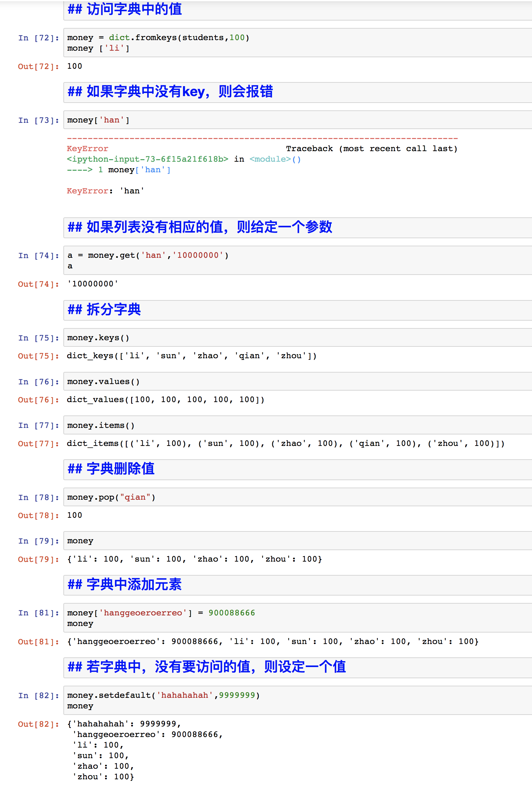Click the final KeyError: 'han' message line

pyautogui.click(x=105, y=191)
